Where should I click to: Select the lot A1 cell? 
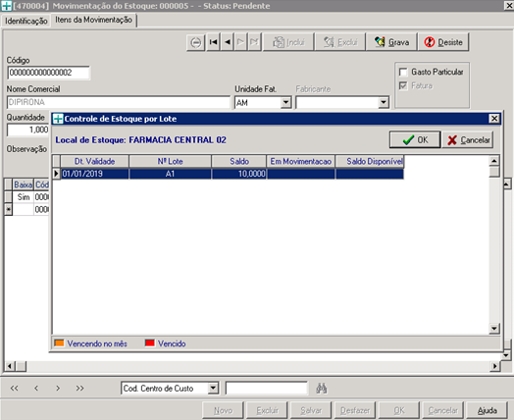(x=170, y=174)
